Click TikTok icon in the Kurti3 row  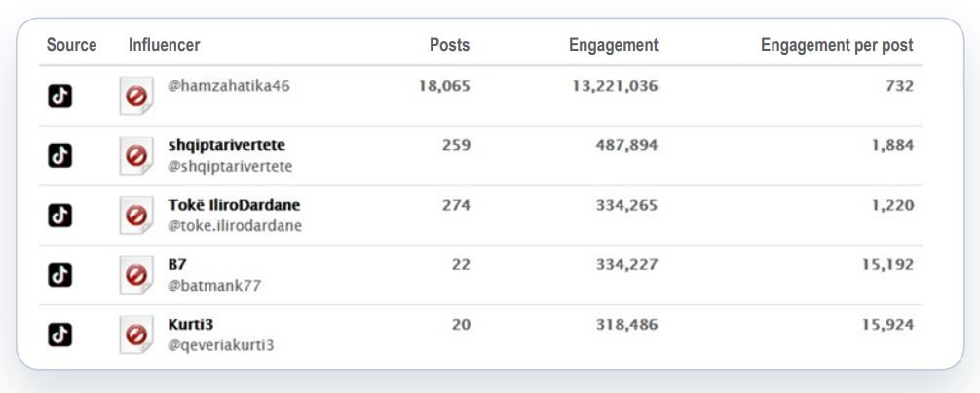60,334
